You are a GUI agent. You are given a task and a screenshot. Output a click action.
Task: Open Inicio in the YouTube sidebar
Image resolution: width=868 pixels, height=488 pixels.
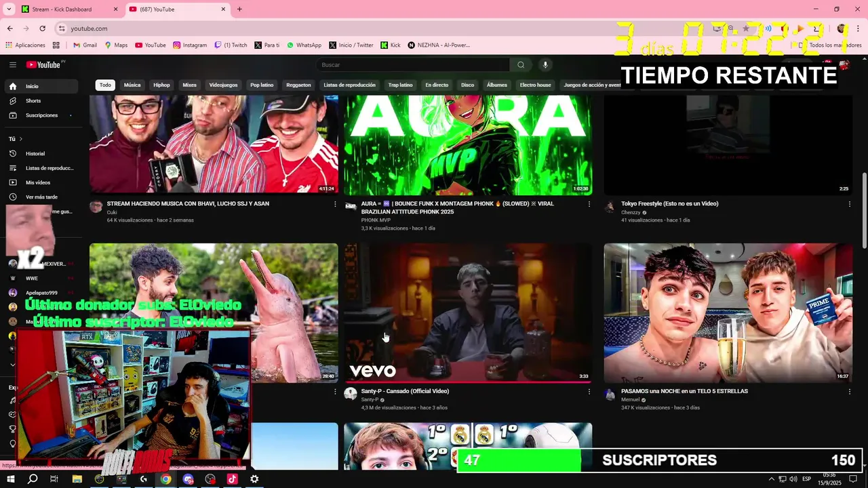41,86
